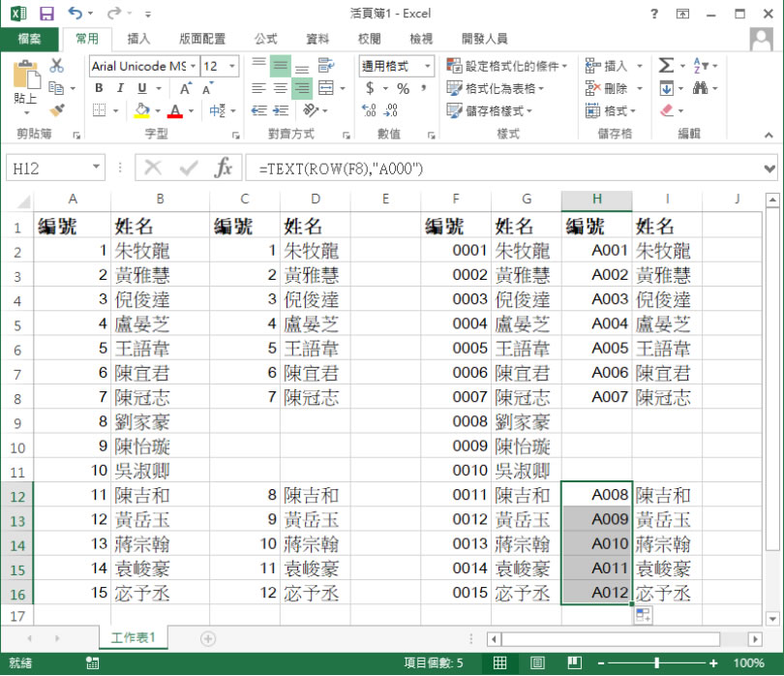784x676 pixels.
Task: Toggle Italic formatting
Action: [x=120, y=88]
